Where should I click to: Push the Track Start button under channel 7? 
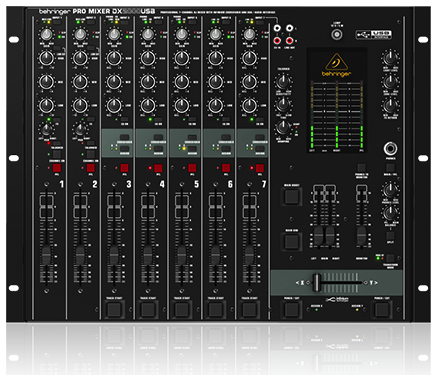[x=250, y=309]
